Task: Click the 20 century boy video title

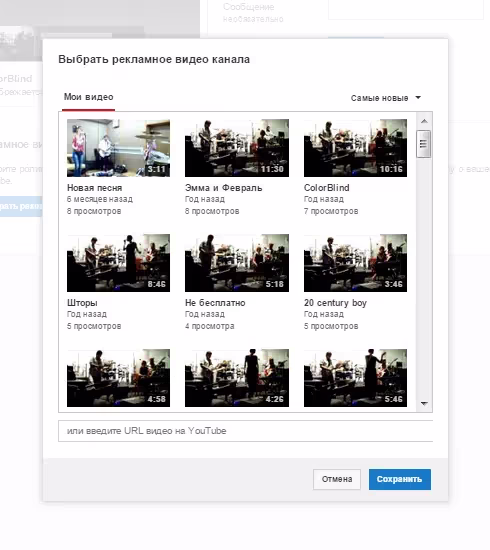Action: coord(335,303)
